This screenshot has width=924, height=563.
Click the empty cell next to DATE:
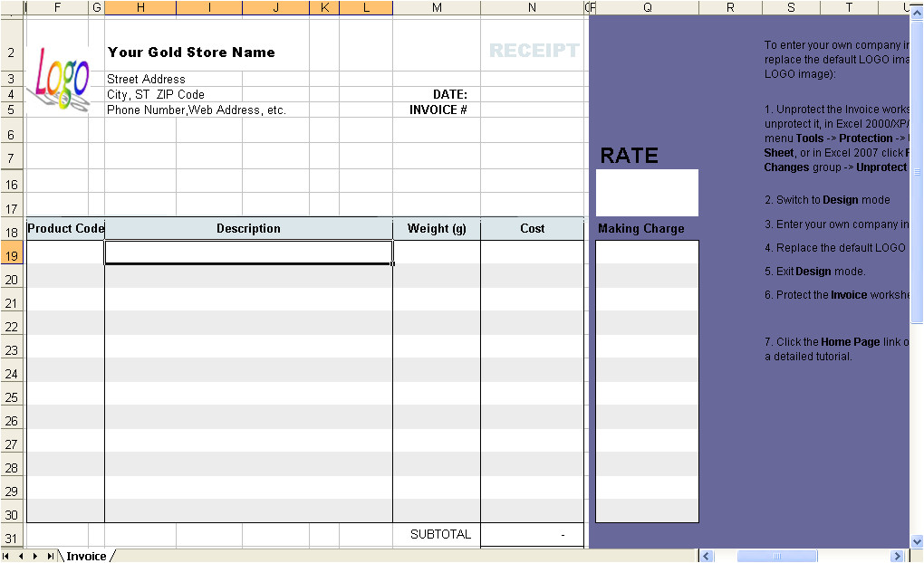pos(532,94)
